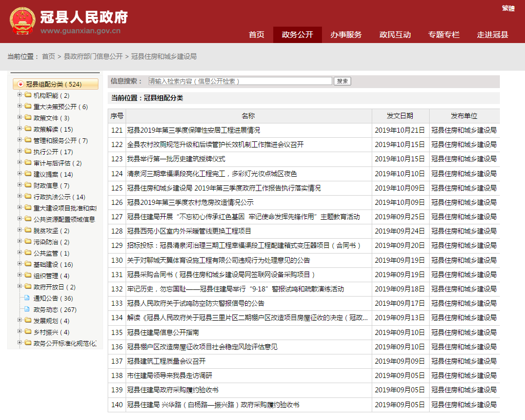Open article 冠县2019年第三季度保障性安居工程进展情况
The width and height of the screenshot is (525, 420).
(x=193, y=130)
